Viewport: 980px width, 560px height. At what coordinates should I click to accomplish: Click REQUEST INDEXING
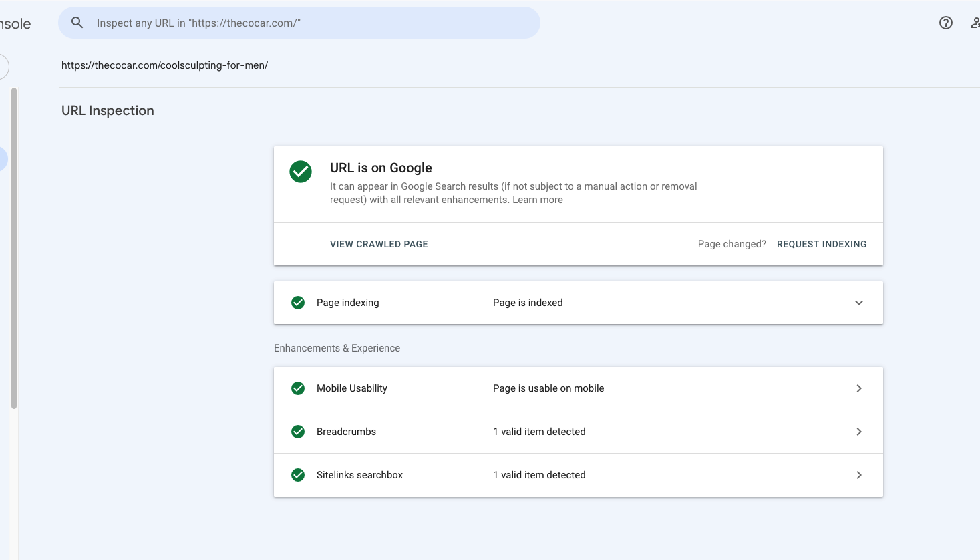click(x=822, y=244)
